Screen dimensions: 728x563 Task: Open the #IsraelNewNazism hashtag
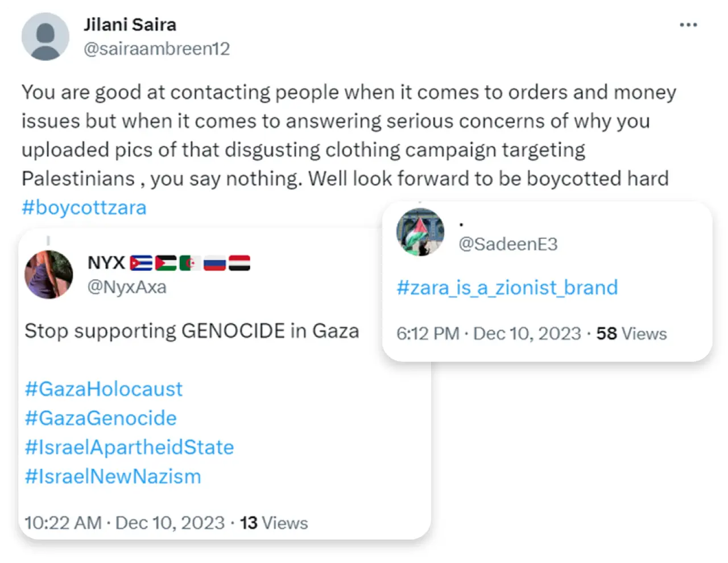click(x=113, y=476)
